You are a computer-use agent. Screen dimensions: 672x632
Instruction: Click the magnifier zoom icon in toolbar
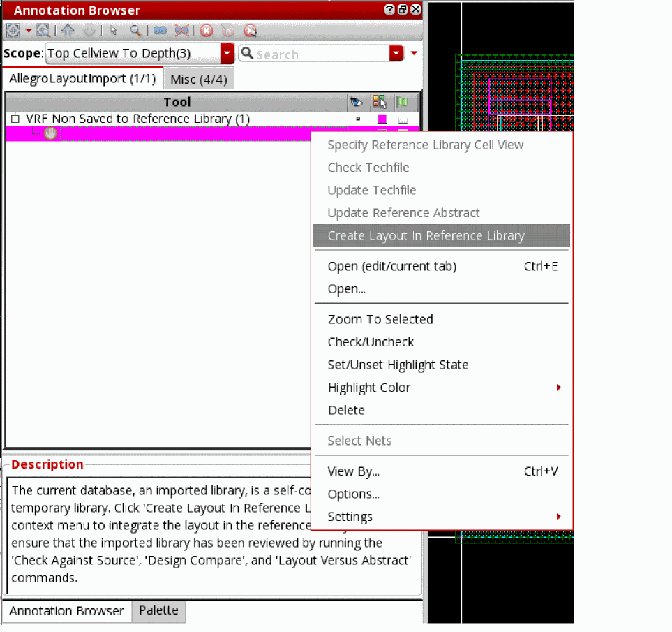pos(135,31)
